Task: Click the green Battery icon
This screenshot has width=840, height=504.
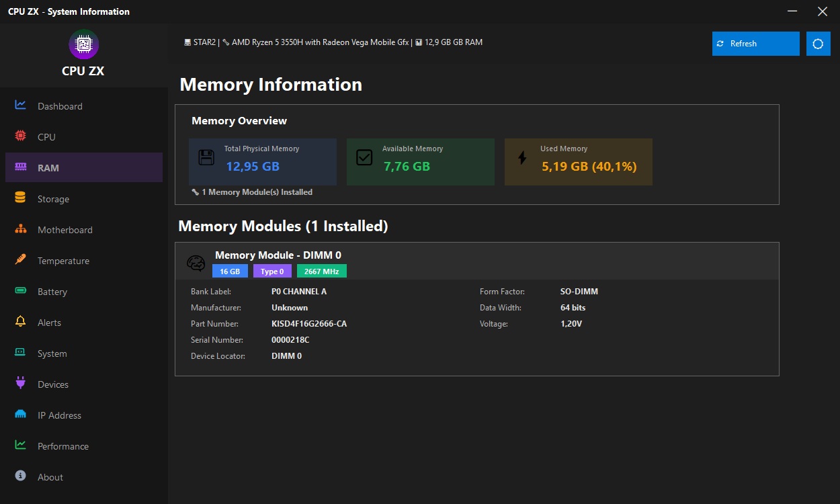Action: click(x=21, y=291)
